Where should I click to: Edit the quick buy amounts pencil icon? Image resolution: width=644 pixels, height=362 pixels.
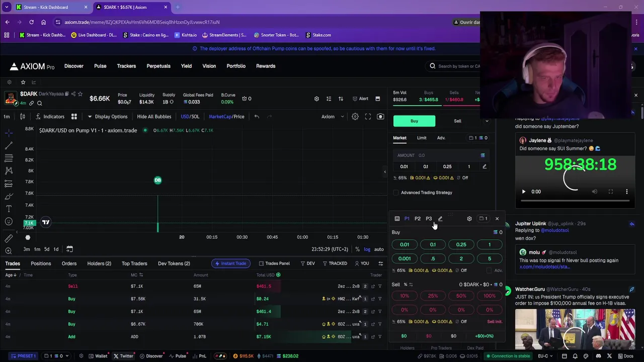[x=485, y=166]
